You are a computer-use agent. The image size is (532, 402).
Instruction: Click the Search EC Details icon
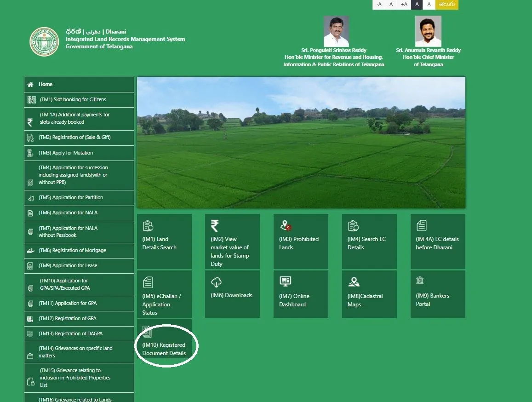tap(353, 225)
